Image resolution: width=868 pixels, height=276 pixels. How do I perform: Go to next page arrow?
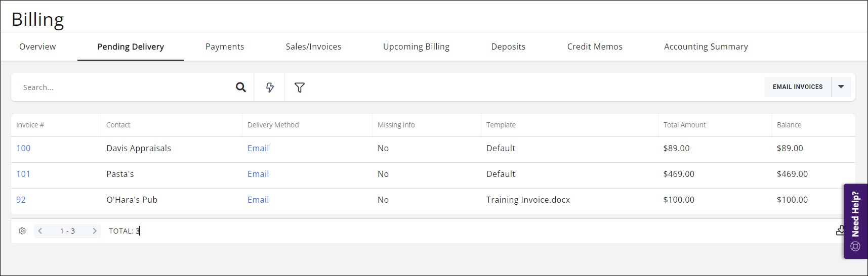point(94,231)
